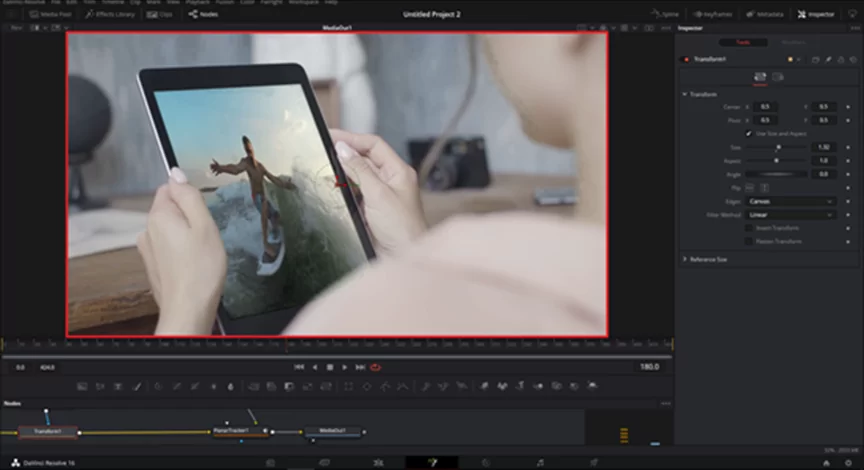The image size is (864, 470).
Task: Open the Spline editor panel button
Action: tap(665, 14)
